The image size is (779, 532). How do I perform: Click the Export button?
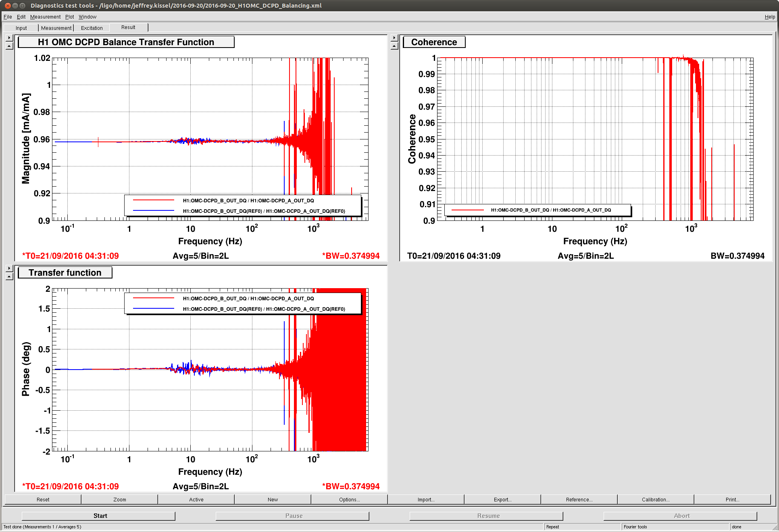[x=502, y=499]
